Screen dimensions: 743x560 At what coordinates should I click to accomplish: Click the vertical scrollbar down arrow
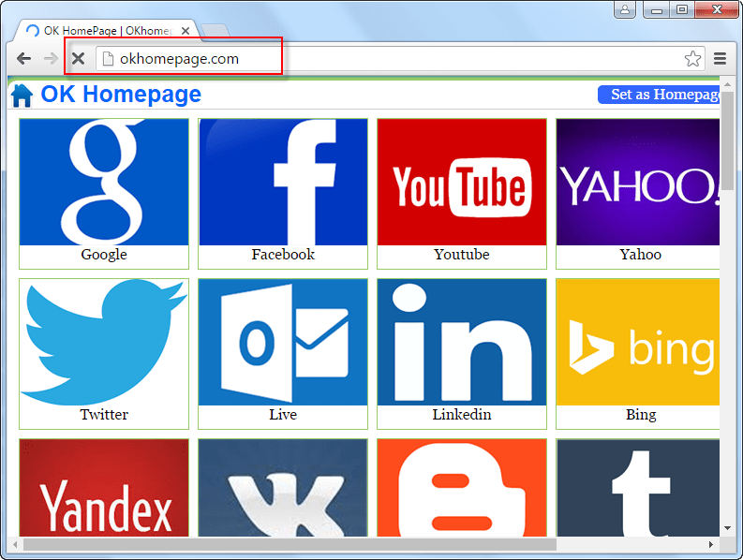pyautogui.click(x=727, y=528)
